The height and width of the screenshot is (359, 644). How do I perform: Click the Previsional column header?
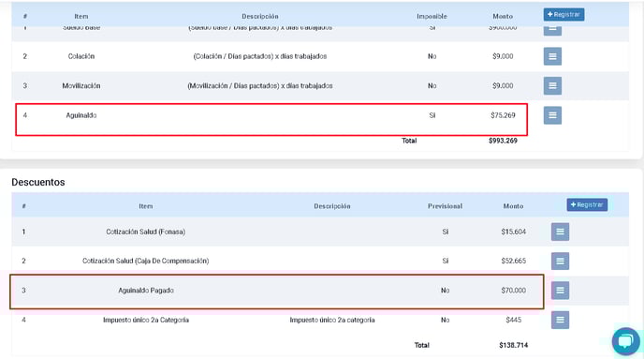445,206
